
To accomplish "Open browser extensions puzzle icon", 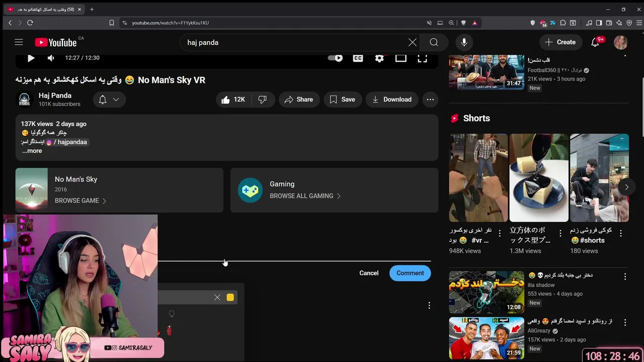I will coord(563,23).
